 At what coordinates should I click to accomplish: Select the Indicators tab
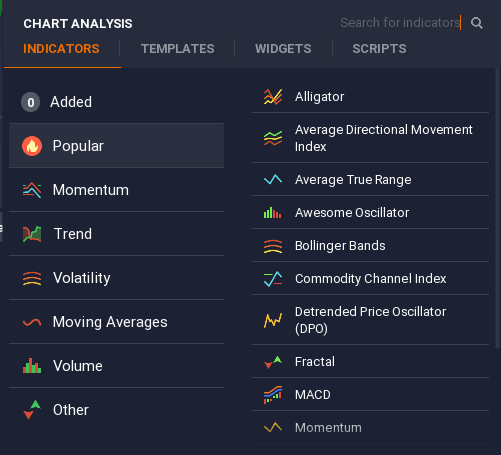[x=61, y=49]
